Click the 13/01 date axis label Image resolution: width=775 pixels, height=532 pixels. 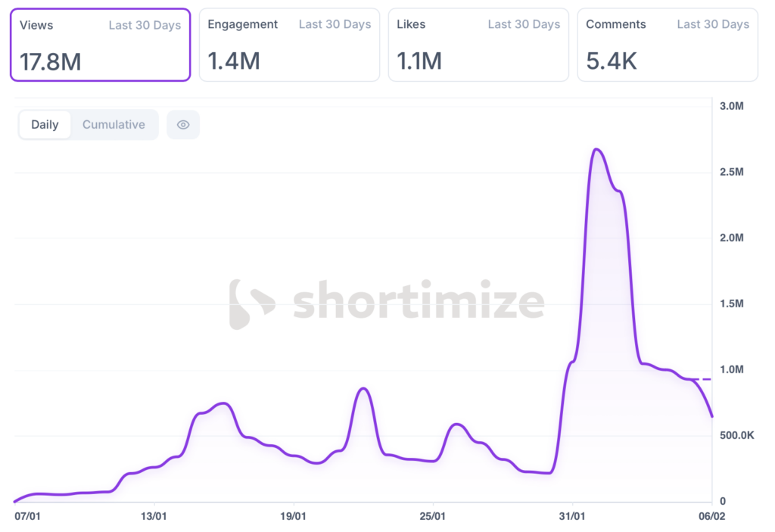coord(154,516)
